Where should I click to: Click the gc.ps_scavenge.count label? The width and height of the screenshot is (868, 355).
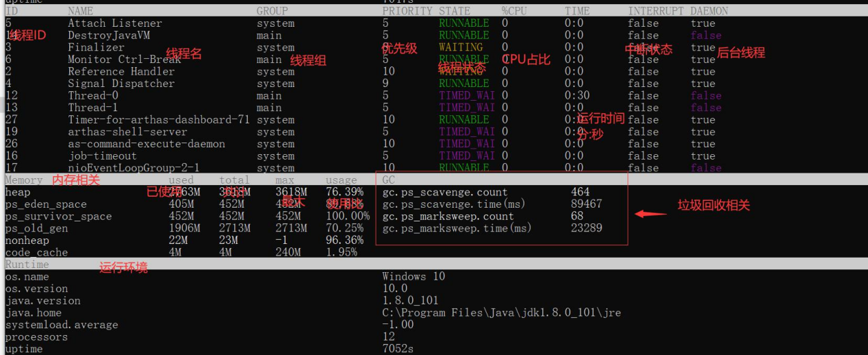(x=445, y=193)
